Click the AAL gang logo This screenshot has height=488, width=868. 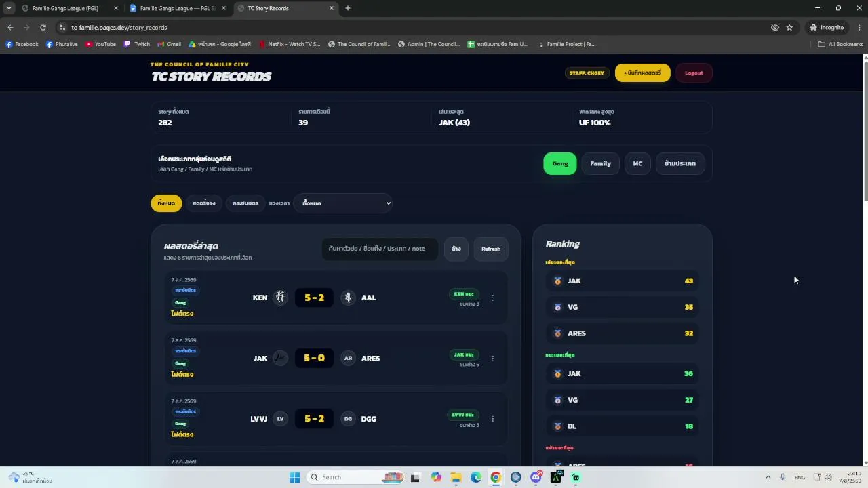pos(348,298)
